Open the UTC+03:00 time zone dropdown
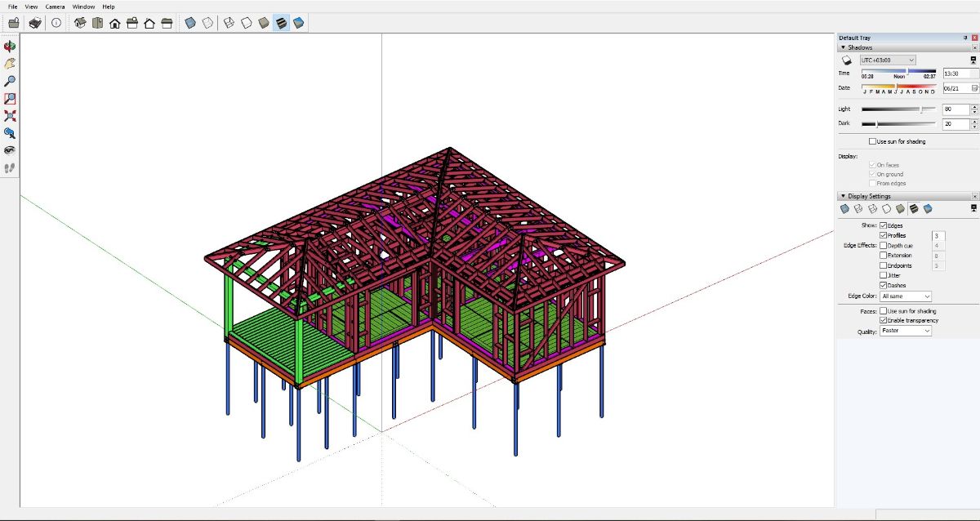This screenshot has width=980, height=521. (887, 60)
